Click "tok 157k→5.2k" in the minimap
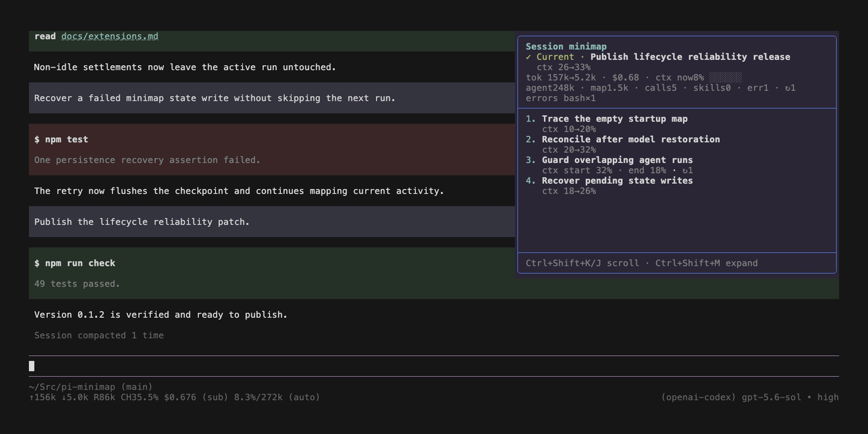This screenshot has height=434, width=868. (561, 77)
